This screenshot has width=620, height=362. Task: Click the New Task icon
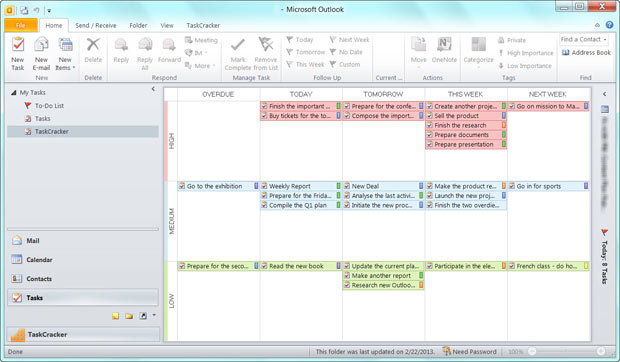18,44
